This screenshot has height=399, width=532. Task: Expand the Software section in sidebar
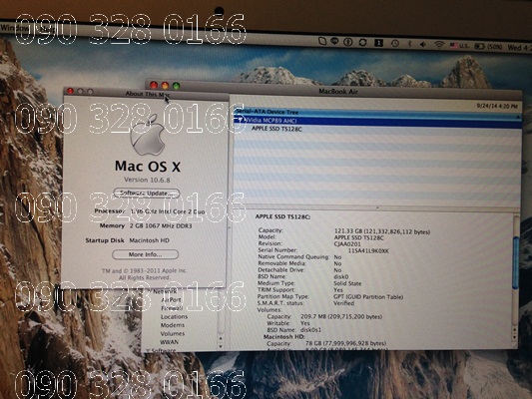tap(148, 350)
